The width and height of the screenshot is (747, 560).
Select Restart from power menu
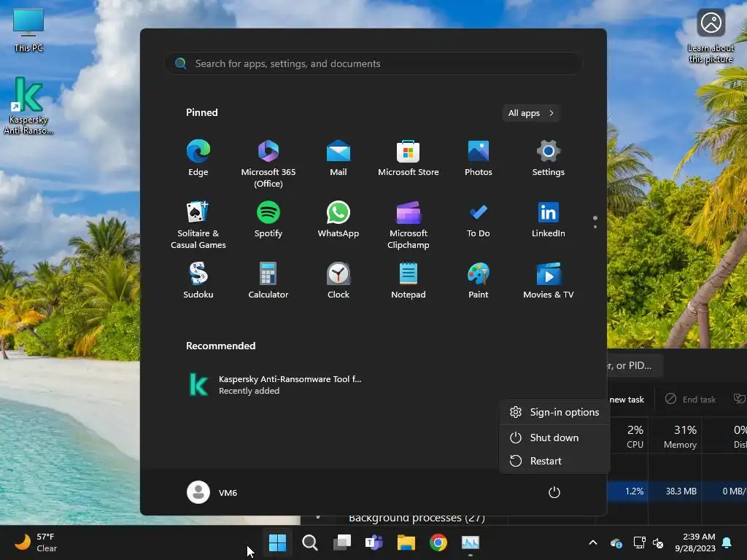[x=554, y=461]
